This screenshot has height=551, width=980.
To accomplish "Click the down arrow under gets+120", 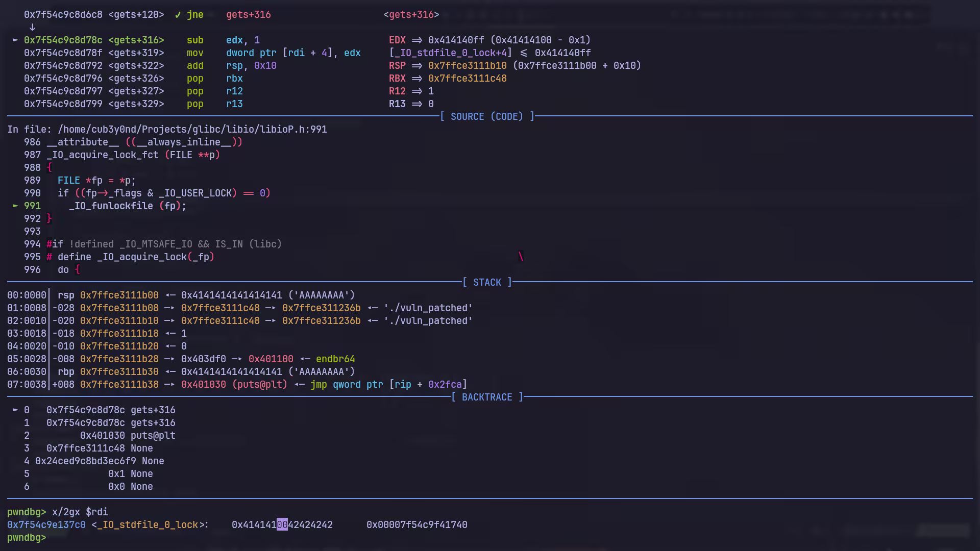I will [32, 27].
